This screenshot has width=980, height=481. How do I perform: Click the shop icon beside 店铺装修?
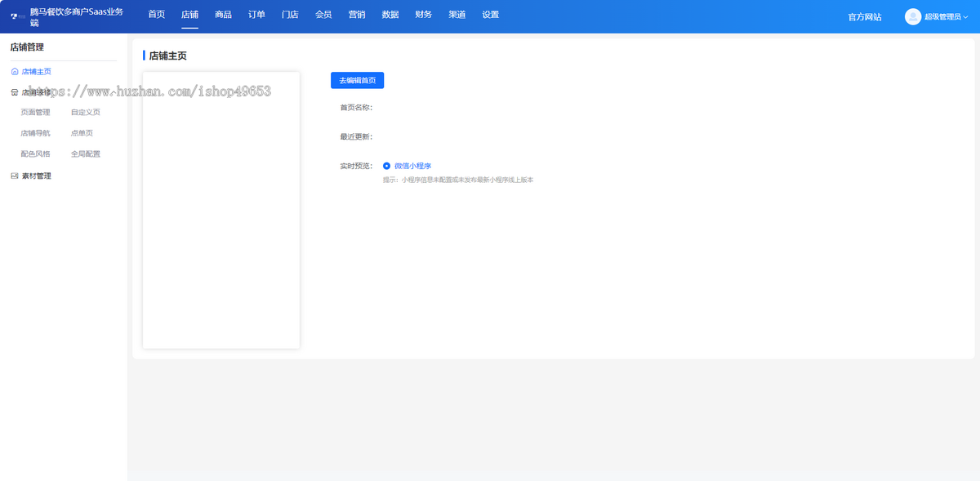tap(15, 92)
